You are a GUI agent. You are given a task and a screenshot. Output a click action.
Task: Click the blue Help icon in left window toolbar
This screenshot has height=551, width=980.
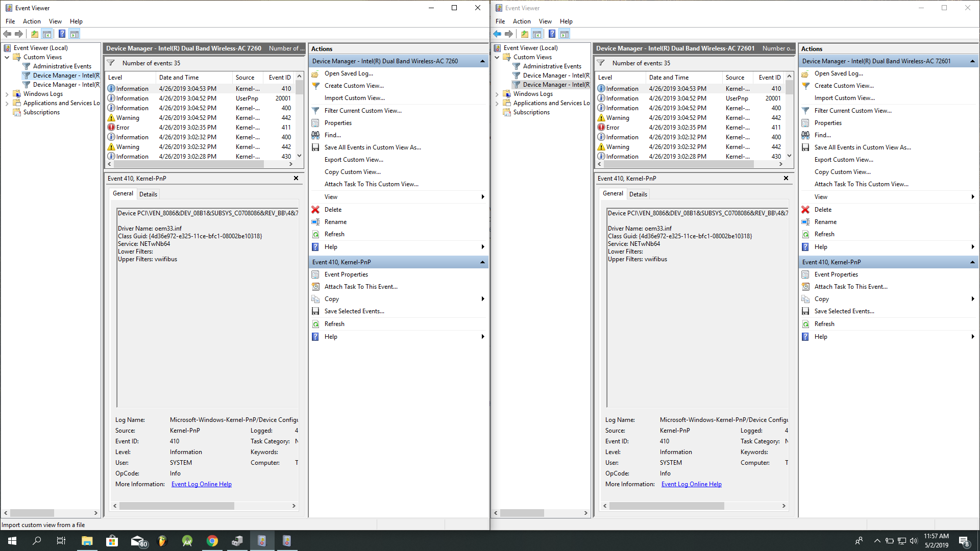click(62, 34)
